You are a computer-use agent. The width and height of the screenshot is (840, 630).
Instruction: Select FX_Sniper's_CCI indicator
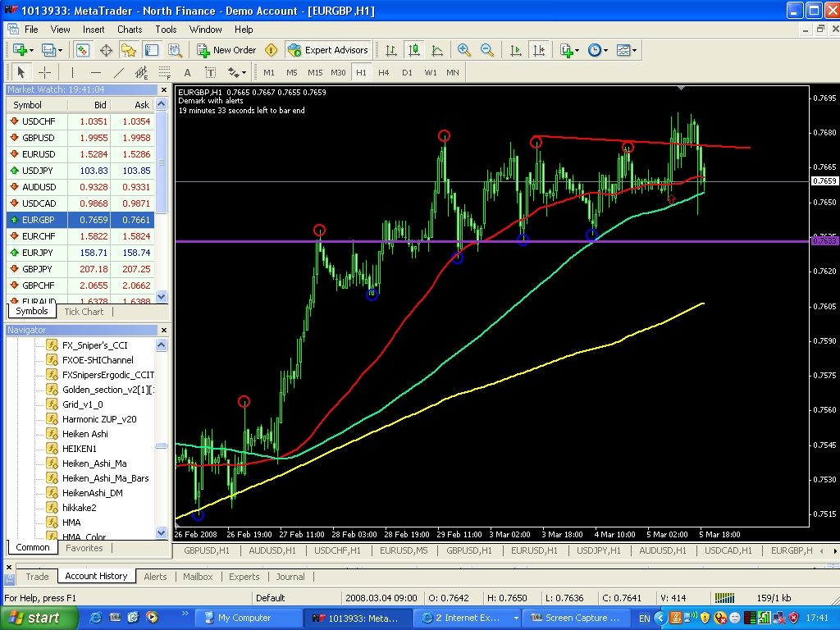[x=95, y=345]
